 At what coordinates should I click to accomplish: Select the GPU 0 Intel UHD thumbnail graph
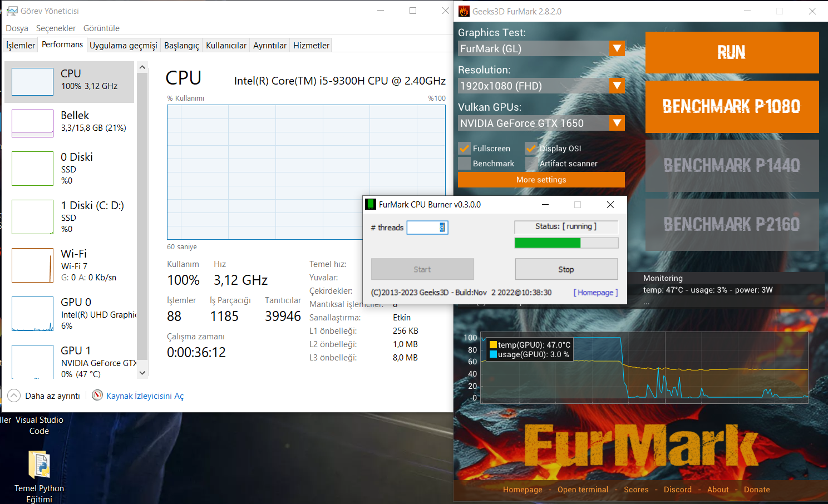coord(32,314)
